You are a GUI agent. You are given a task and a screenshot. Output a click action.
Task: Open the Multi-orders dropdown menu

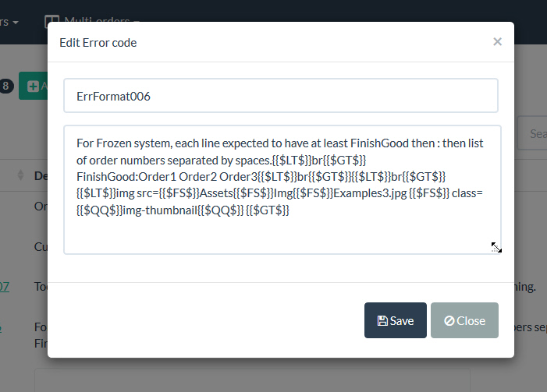click(92, 22)
